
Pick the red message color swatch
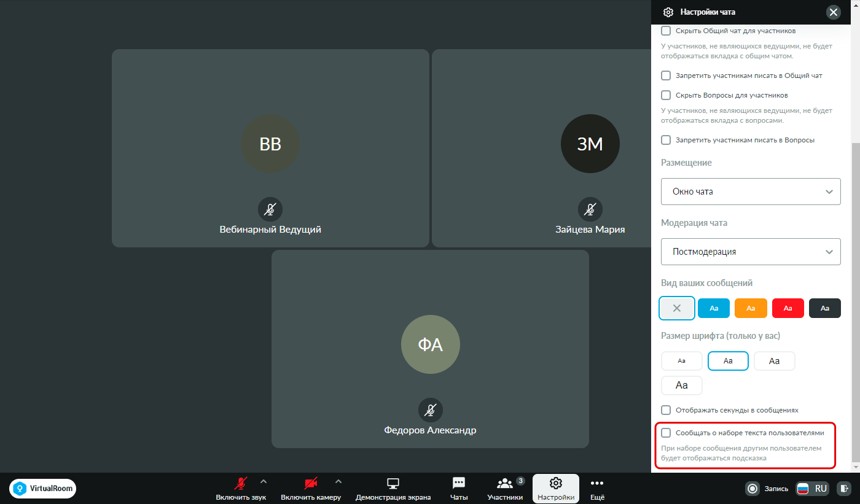tap(788, 308)
